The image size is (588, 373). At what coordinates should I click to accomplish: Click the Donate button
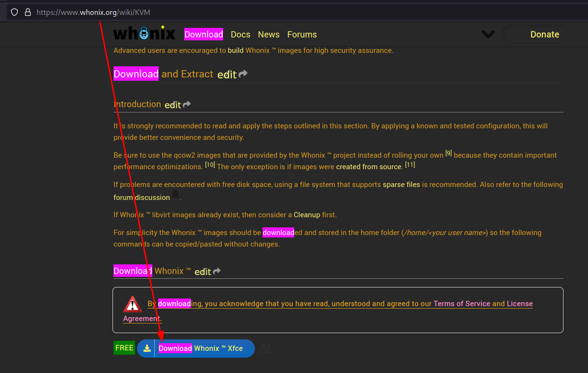536,35
